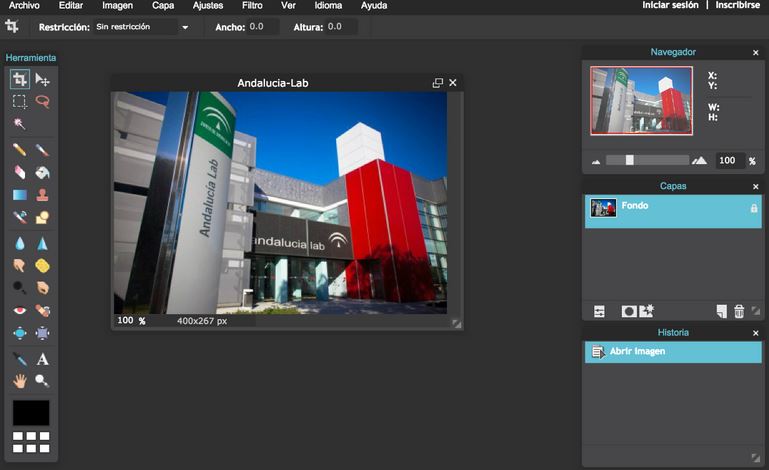Image resolution: width=769 pixels, height=470 pixels.
Task: Select the Fondo layer thumbnail
Action: tap(603, 208)
